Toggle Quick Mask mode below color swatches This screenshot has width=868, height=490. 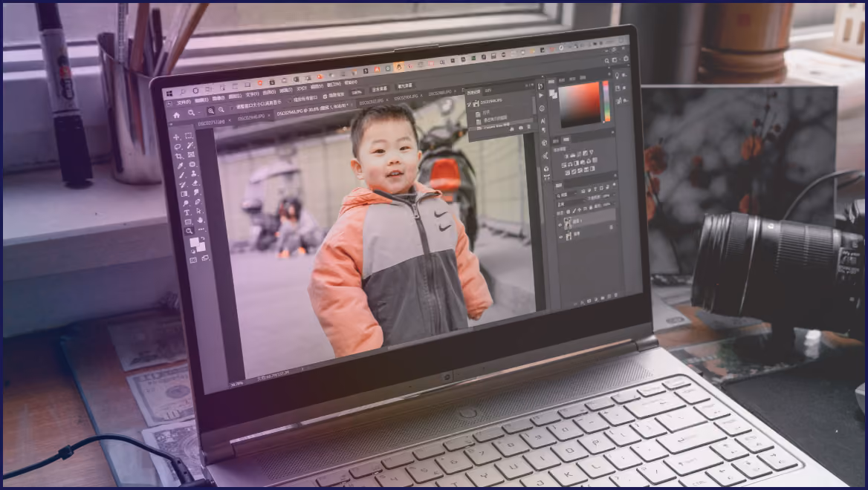[x=193, y=260]
